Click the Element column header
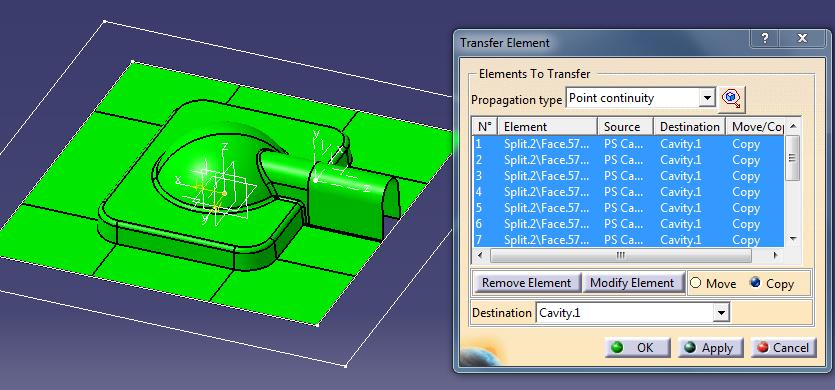835x390 pixels. 547,127
